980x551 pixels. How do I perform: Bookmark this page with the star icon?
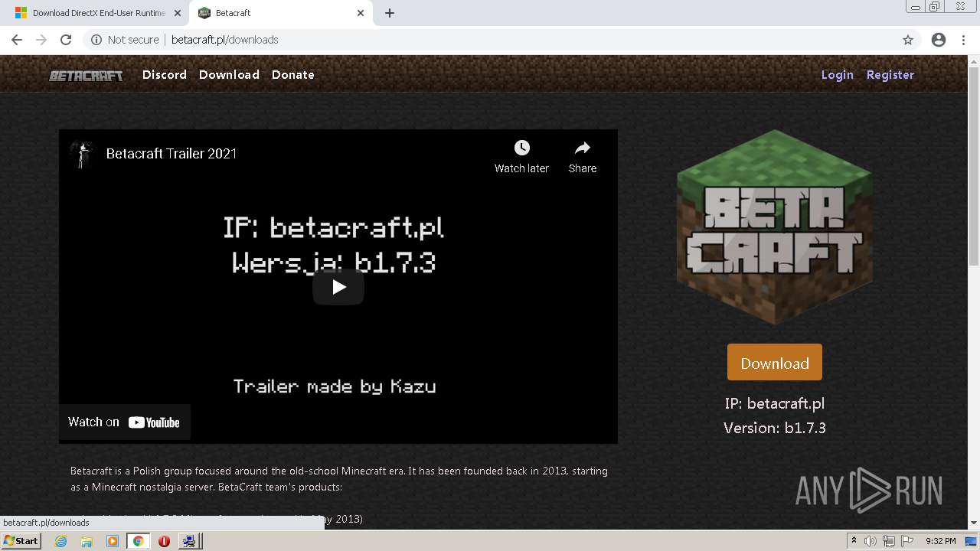pos(908,40)
